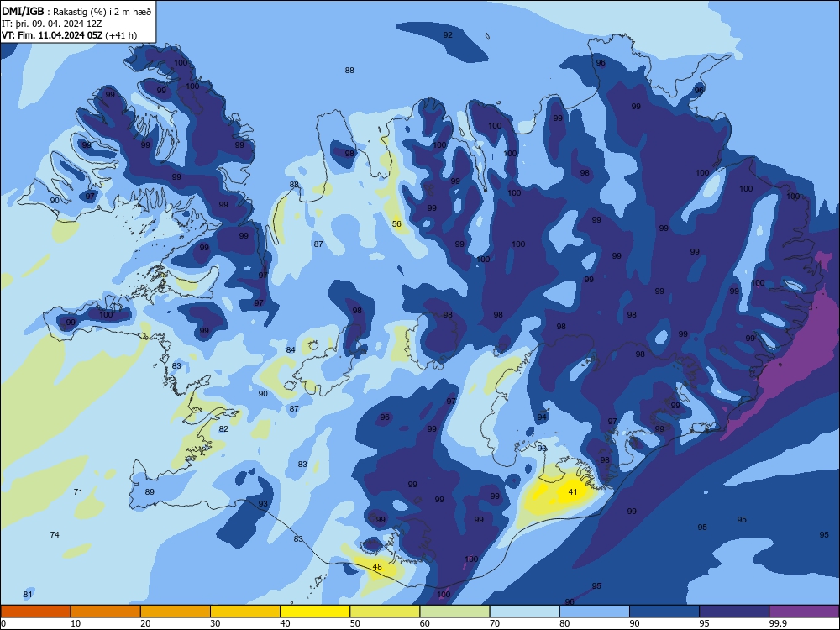Click the humidity value 41 in yellow area
The image size is (840, 630).
pos(573,491)
